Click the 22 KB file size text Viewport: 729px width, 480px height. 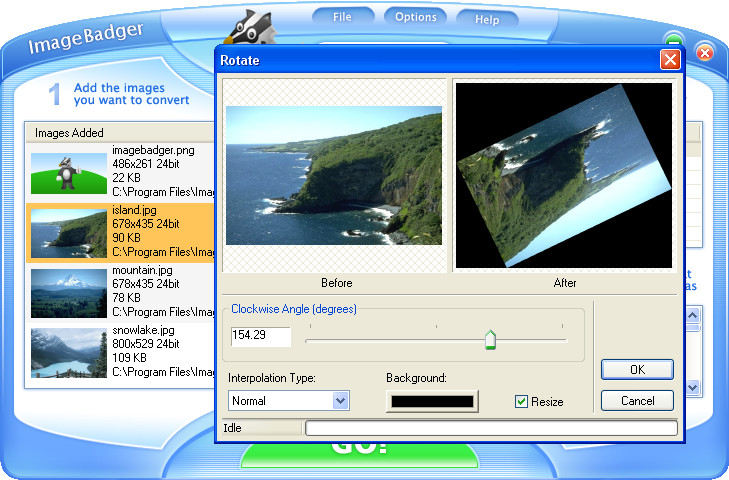point(126,178)
